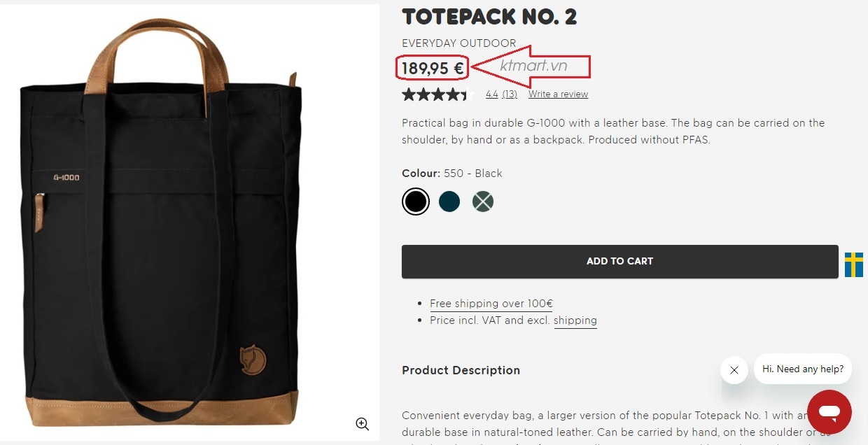Click the 'Hi. Need any help?' message
This screenshot has width=868, height=445.
click(802, 369)
